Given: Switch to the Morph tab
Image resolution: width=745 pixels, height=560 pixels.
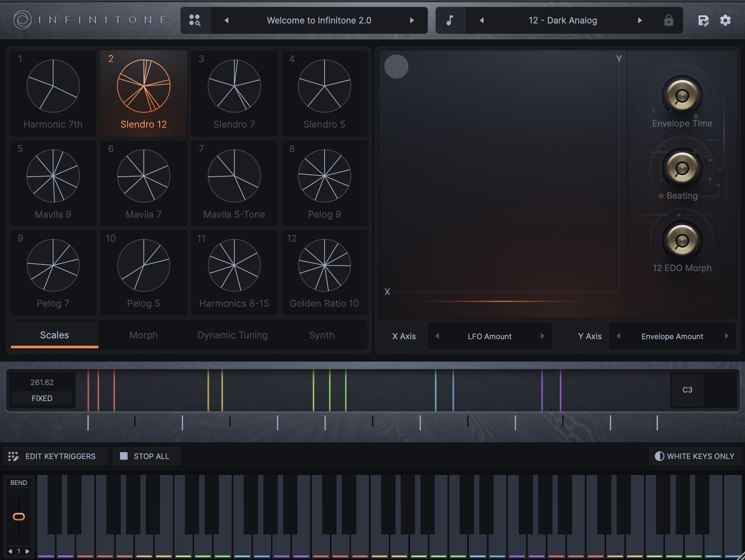Looking at the screenshot, I should [144, 335].
